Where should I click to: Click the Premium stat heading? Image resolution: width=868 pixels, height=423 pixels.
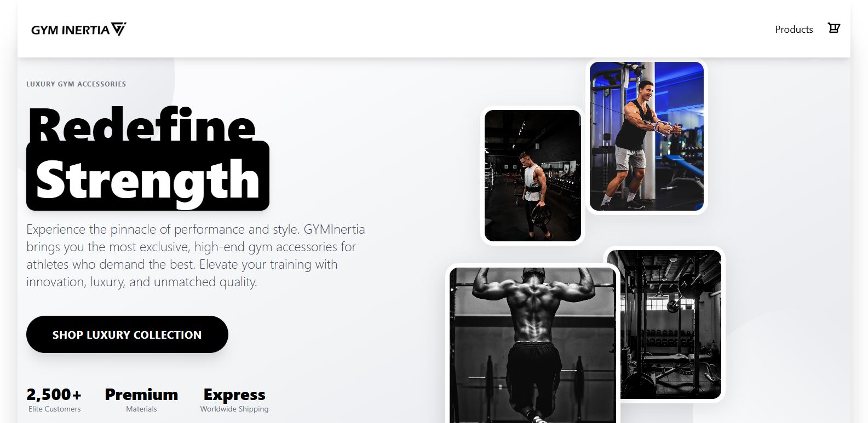pos(141,395)
